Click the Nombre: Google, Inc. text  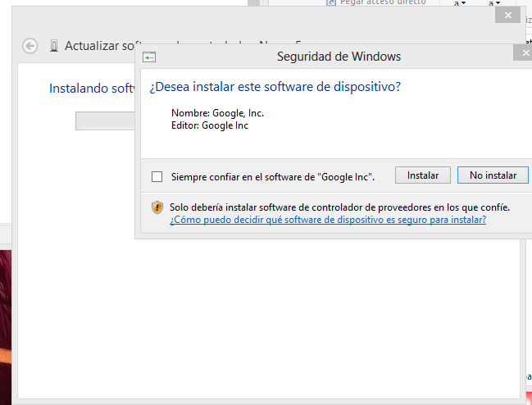(x=217, y=113)
